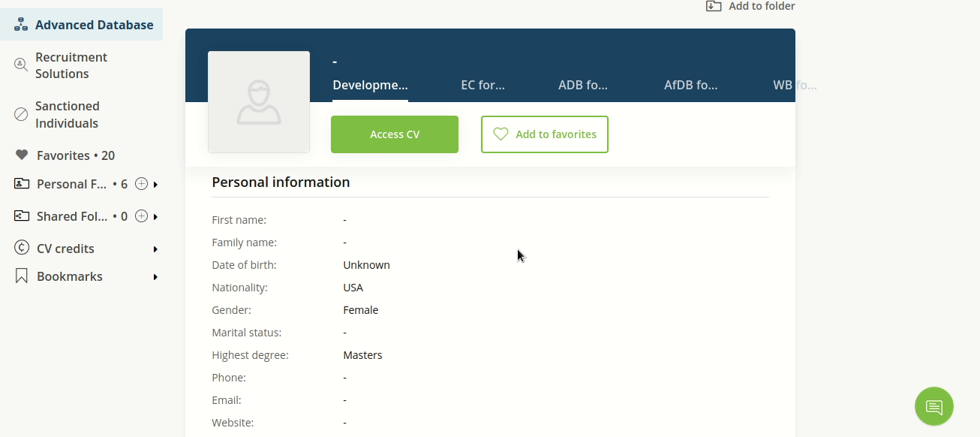The height and width of the screenshot is (437, 980).
Task: Click the Website: label
Action: point(233,423)
